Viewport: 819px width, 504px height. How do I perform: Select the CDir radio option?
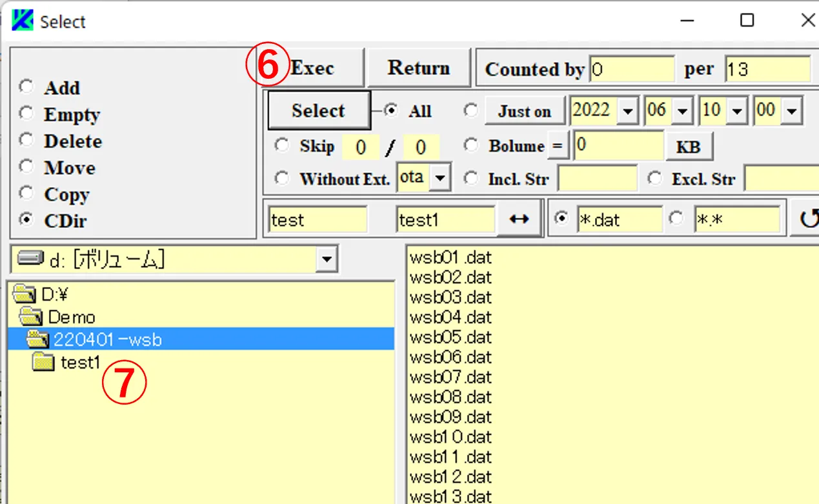coord(26,219)
